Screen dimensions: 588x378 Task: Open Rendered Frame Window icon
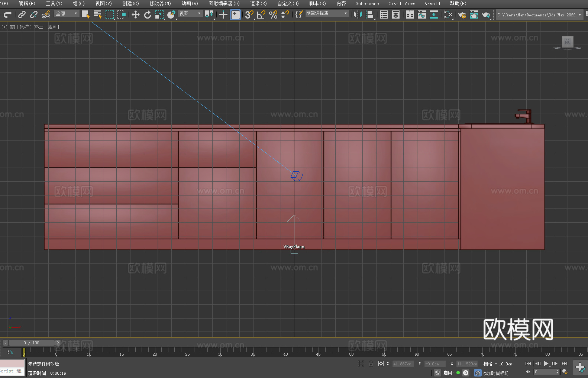[474, 14]
